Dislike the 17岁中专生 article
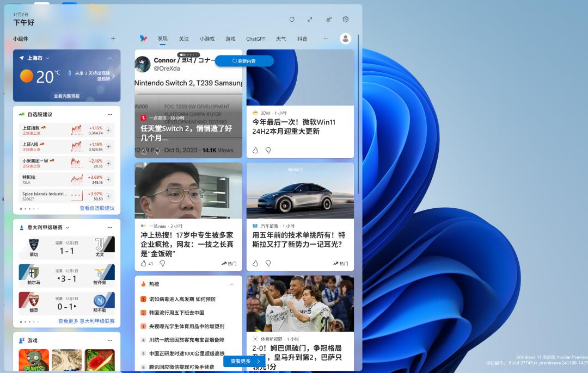 tap(162, 264)
